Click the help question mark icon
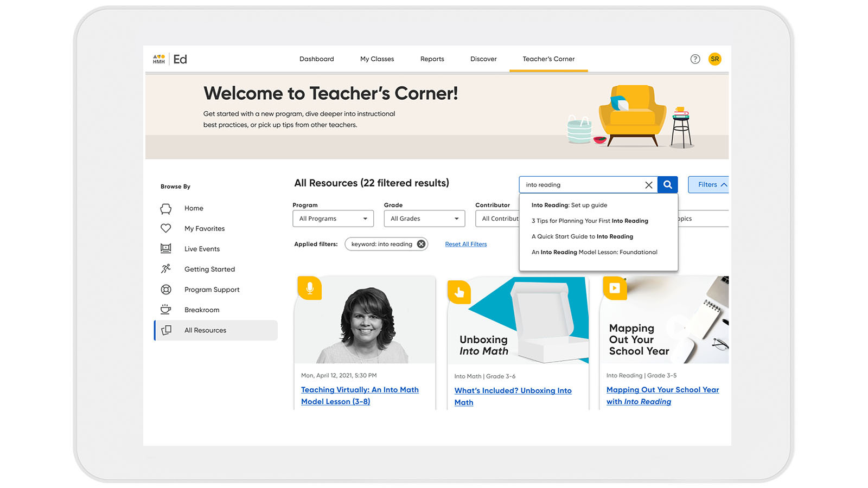The width and height of the screenshot is (868, 488). pos(695,59)
